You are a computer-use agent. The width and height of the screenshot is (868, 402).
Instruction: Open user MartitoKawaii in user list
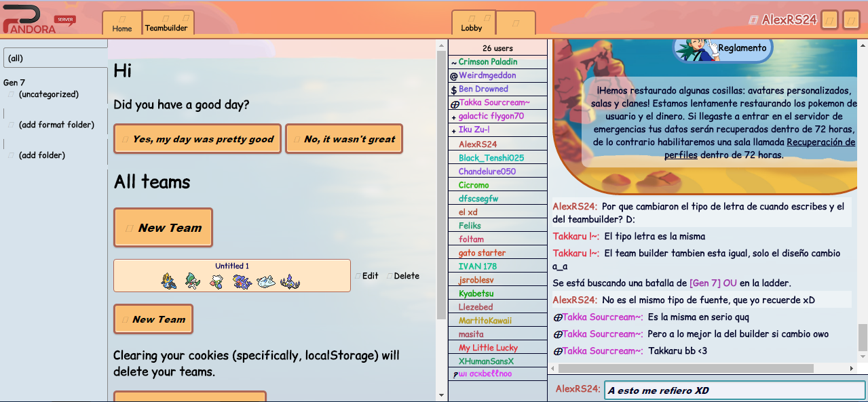click(x=497, y=321)
